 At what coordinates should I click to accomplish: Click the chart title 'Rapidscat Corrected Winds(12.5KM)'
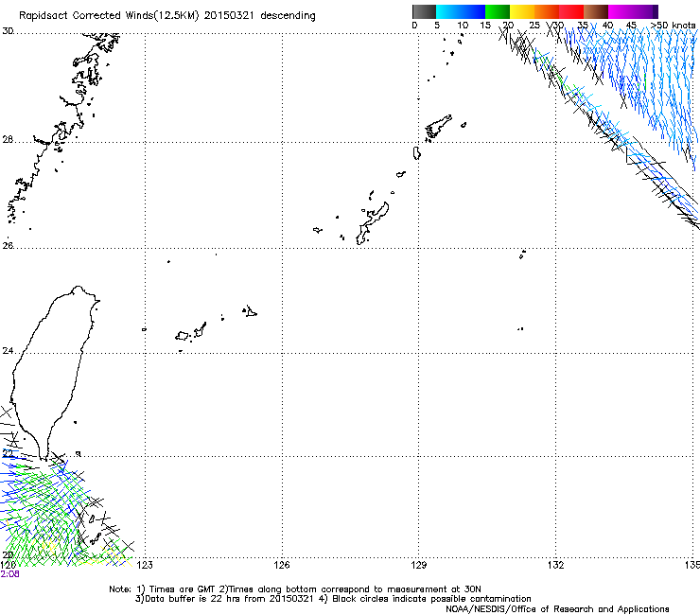[x=109, y=16]
